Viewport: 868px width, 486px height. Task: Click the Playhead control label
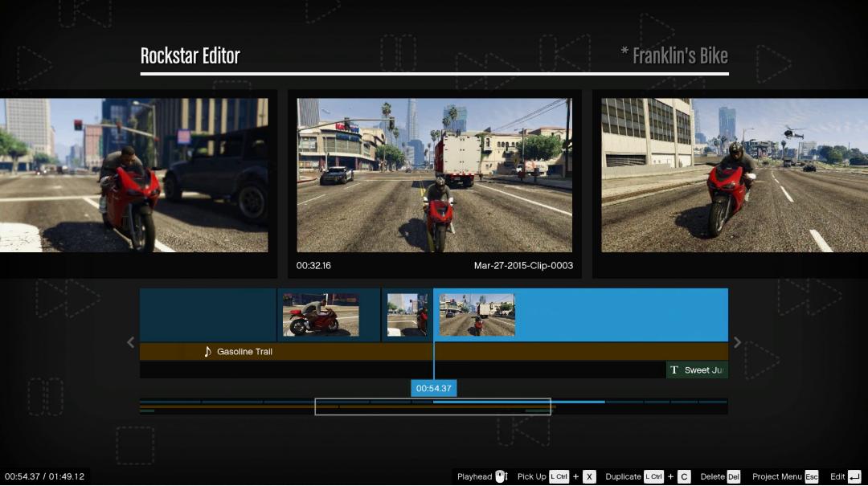click(474, 476)
